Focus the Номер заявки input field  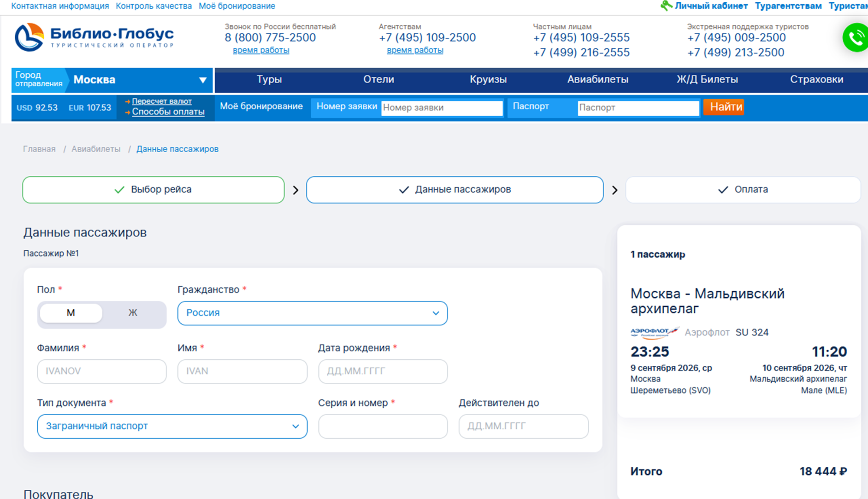coord(442,108)
